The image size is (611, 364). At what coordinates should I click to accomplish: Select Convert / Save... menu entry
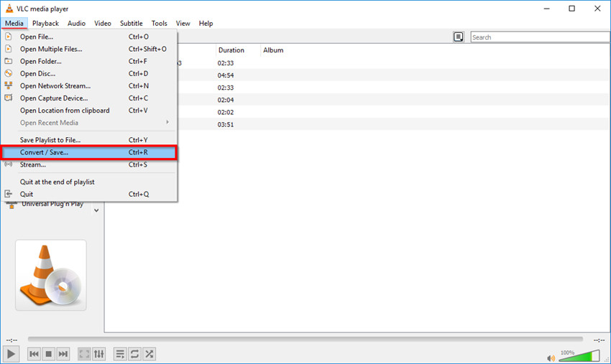click(x=89, y=152)
